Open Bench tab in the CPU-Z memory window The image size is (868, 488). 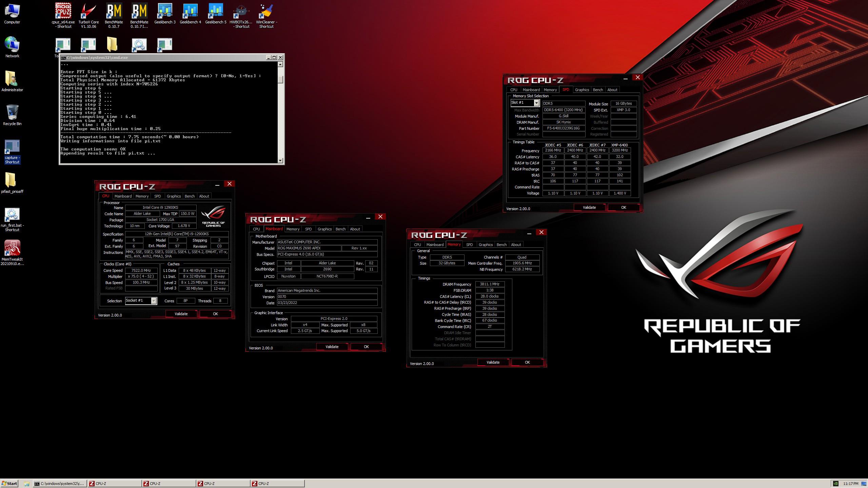point(501,245)
